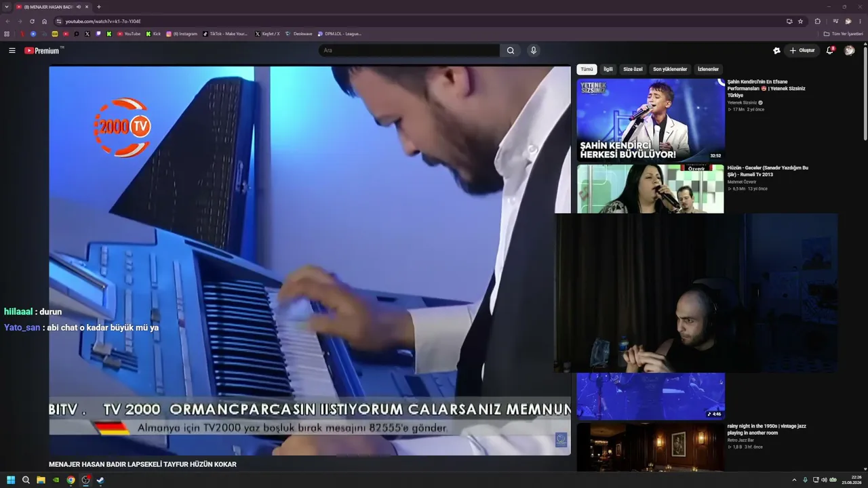Select the Son yüklenenler filter chip
This screenshot has width=868, height=488.
point(670,69)
